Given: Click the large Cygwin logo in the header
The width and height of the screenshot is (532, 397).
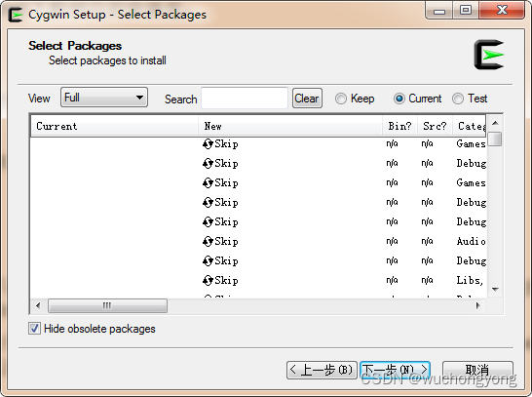Looking at the screenshot, I should tap(489, 55).
